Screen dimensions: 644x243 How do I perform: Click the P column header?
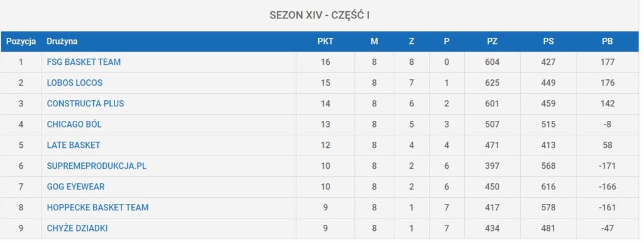[x=447, y=42]
